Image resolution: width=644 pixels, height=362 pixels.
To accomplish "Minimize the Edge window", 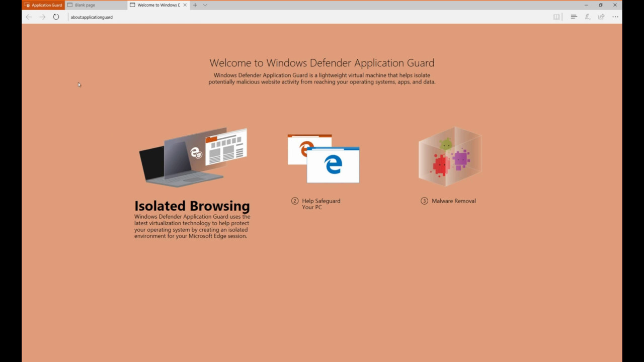I will [586, 5].
